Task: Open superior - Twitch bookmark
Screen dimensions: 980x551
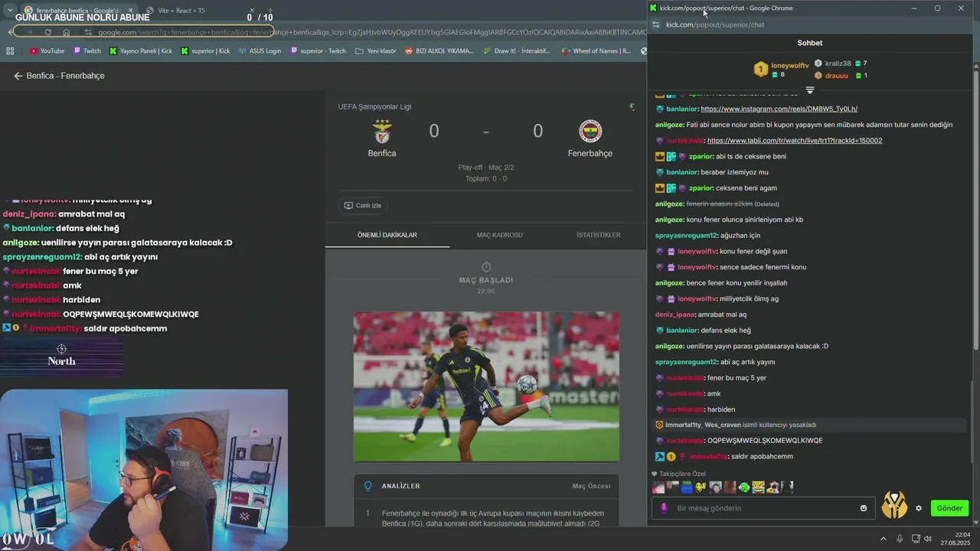Action: pos(318,51)
